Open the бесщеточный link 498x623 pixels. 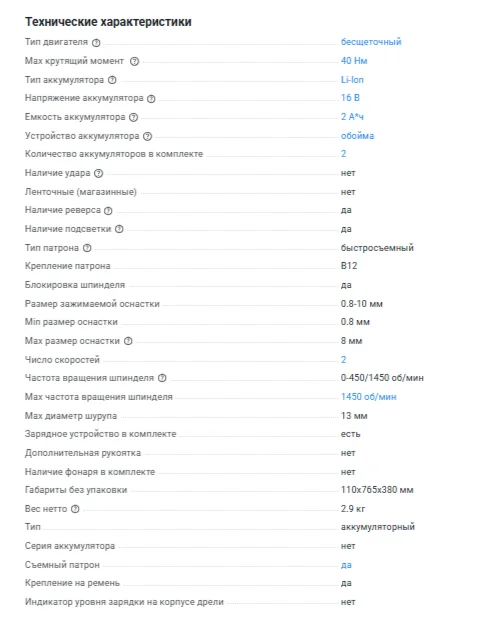click(371, 42)
